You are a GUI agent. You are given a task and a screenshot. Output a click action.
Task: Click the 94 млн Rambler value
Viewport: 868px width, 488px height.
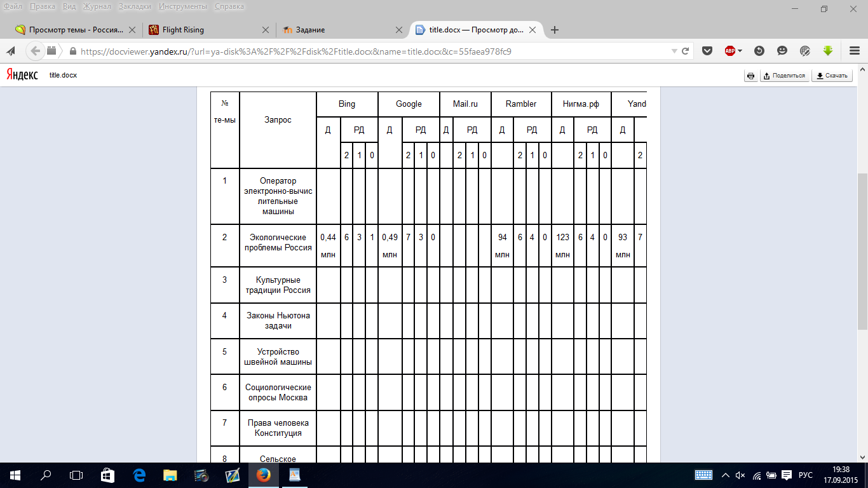[x=502, y=245]
